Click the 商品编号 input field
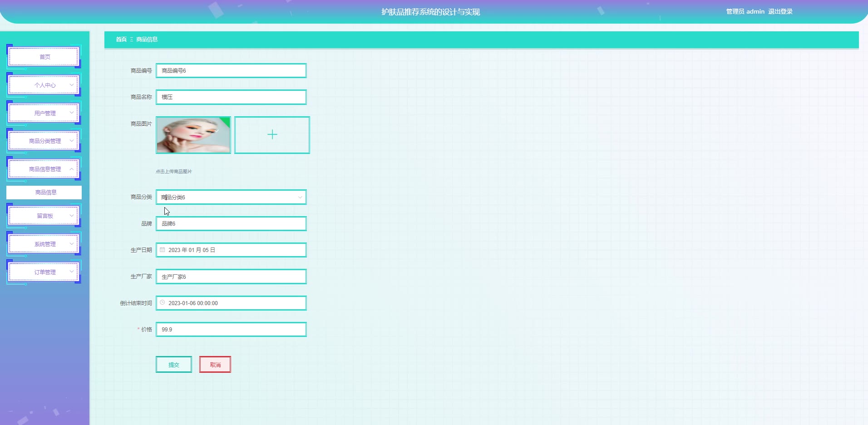The width and height of the screenshot is (868, 425). pyautogui.click(x=231, y=70)
